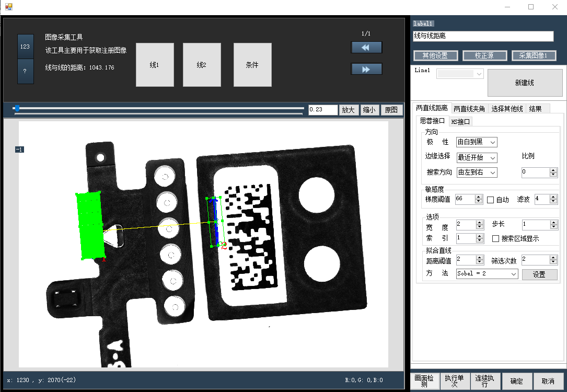Click the 放大 zoom-in button
567x392 pixels.
click(348, 110)
